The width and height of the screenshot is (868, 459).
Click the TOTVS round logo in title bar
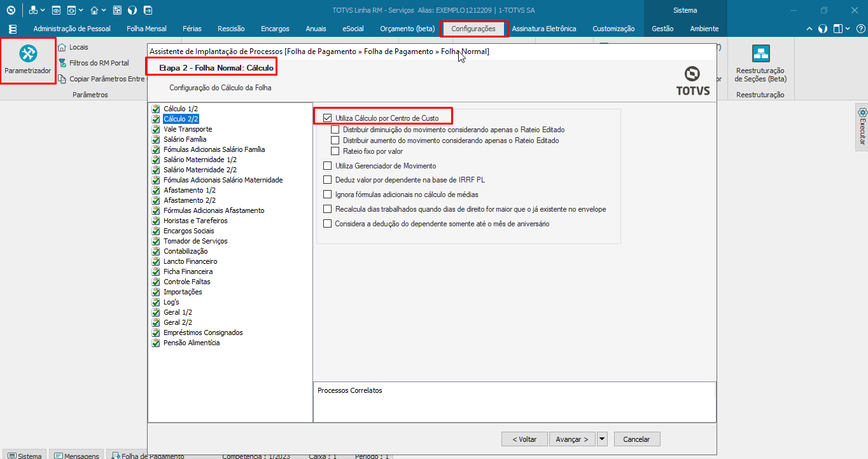click(x=10, y=10)
